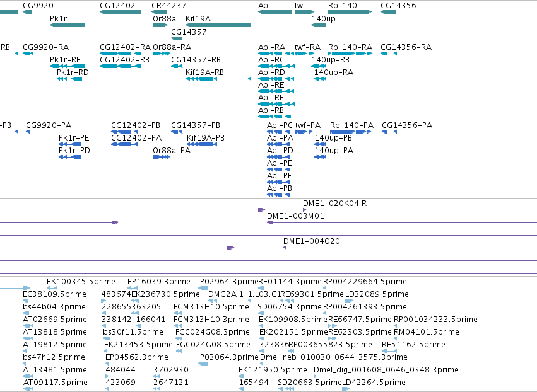
Task: Click the Abi-RA transcript label
Action: 271,47
